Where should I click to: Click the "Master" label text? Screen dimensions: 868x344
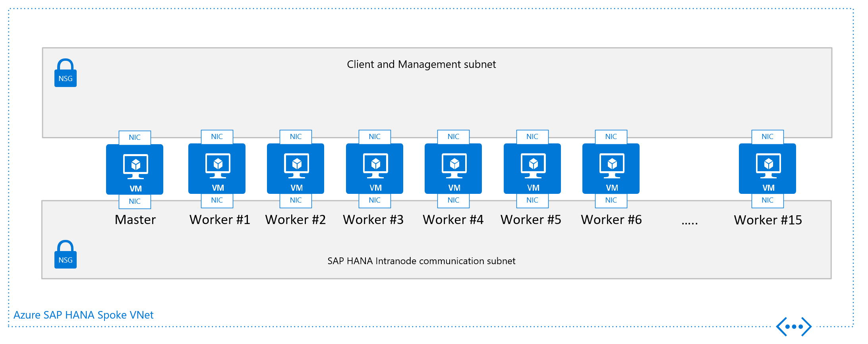(x=135, y=220)
